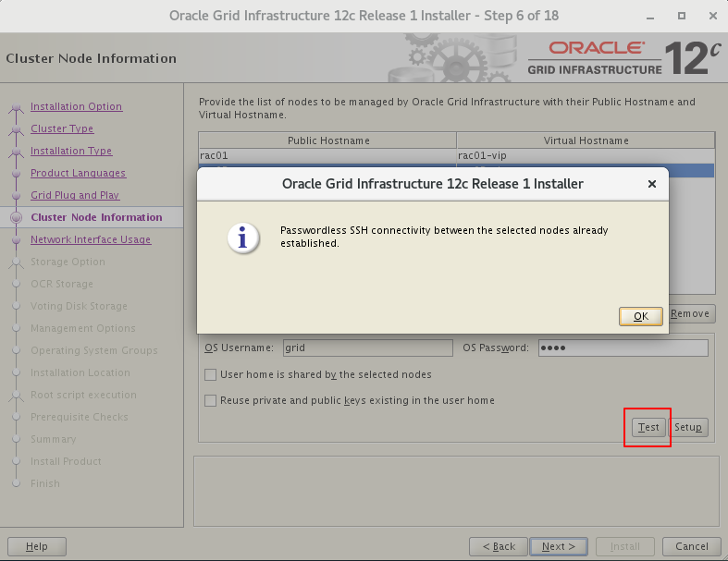Focus the OS Username field

tap(368, 348)
